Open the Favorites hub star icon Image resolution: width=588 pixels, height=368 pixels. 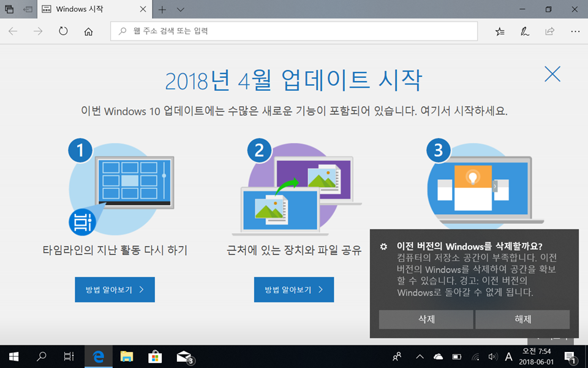(500, 31)
